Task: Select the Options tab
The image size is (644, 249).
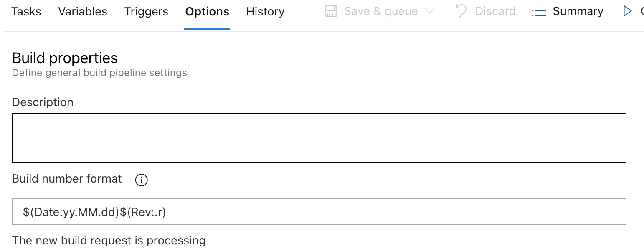Action: 207,12
